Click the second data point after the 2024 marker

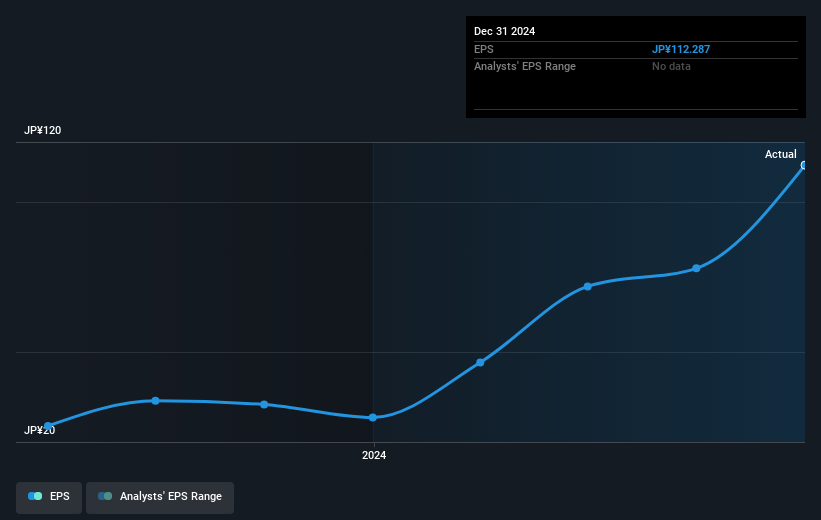click(587, 286)
